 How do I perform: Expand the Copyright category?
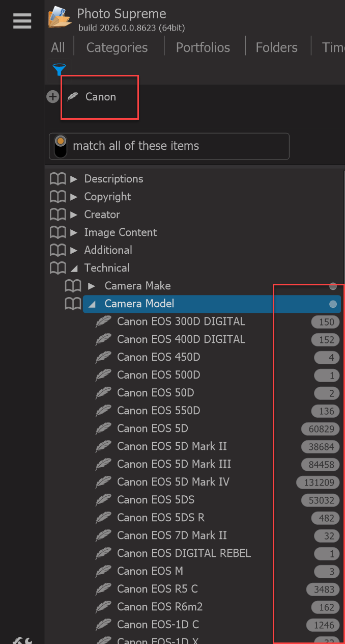(x=74, y=197)
